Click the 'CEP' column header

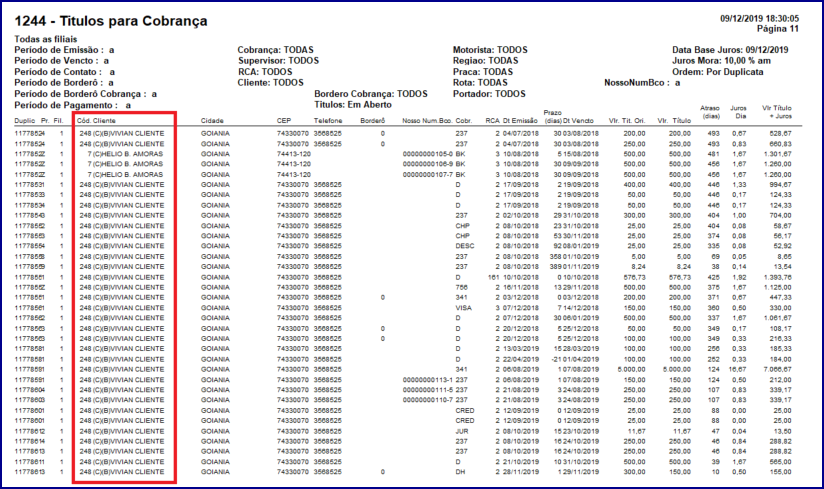click(x=284, y=121)
